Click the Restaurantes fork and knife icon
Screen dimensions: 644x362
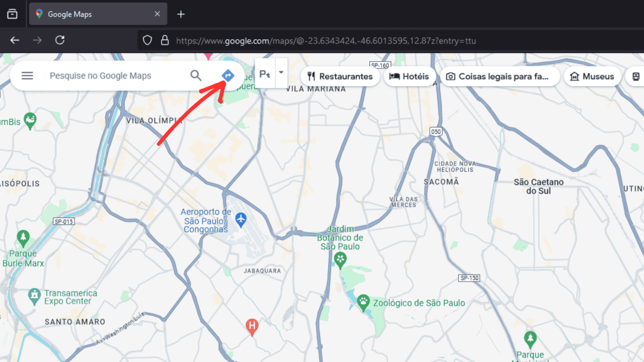[x=312, y=76]
